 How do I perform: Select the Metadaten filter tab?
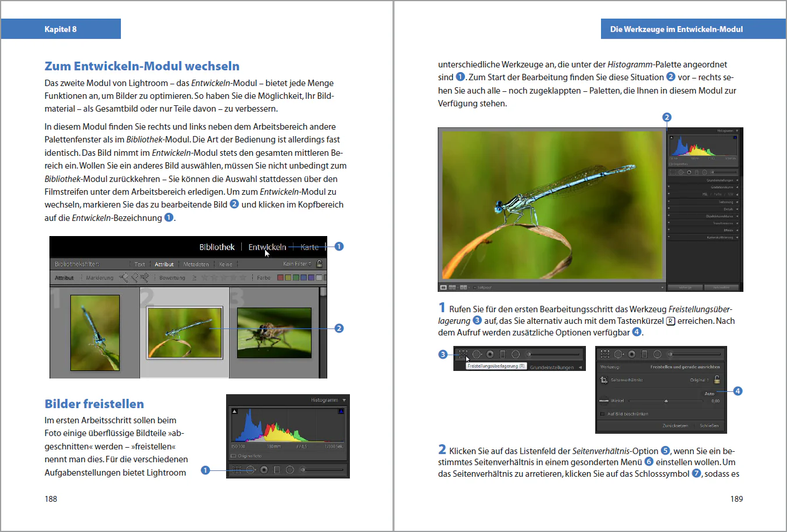pos(196,265)
